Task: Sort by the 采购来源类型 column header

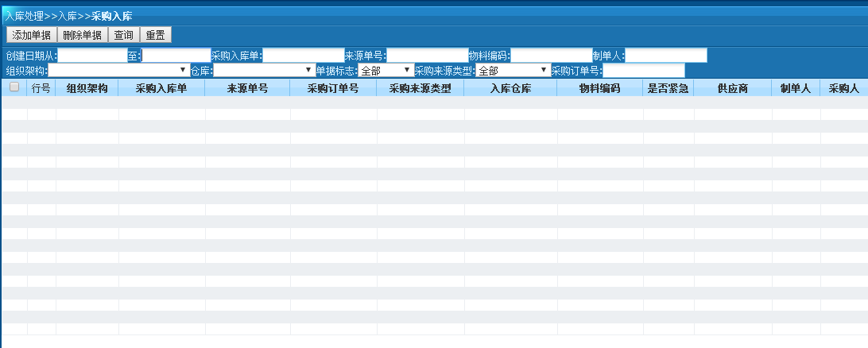Action: coord(420,88)
